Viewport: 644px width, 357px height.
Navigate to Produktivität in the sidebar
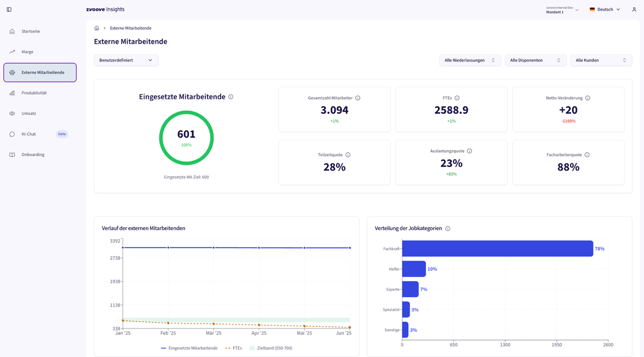click(x=34, y=93)
